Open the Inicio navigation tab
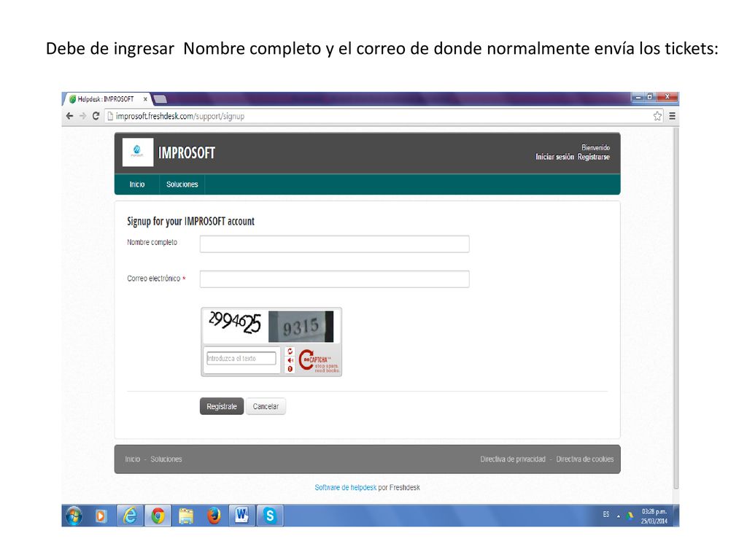 click(x=136, y=184)
